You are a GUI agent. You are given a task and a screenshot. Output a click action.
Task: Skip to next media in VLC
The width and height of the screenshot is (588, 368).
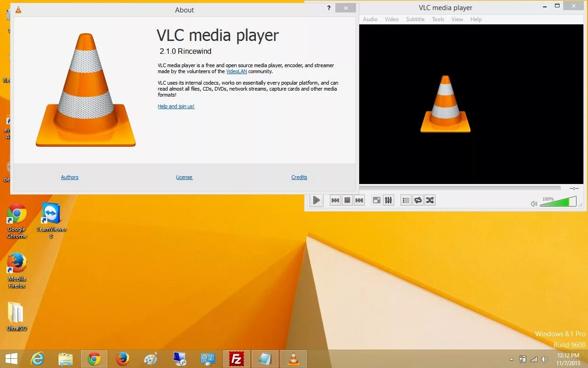click(x=359, y=200)
